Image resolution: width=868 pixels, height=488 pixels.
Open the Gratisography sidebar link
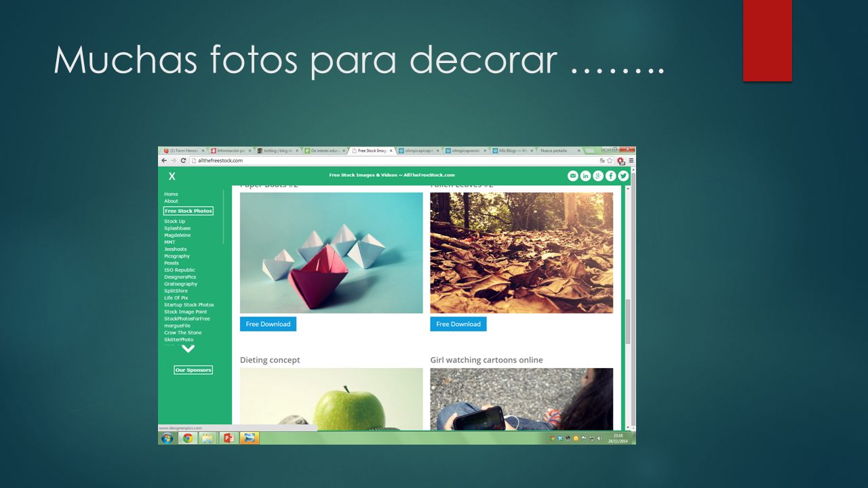(x=181, y=284)
